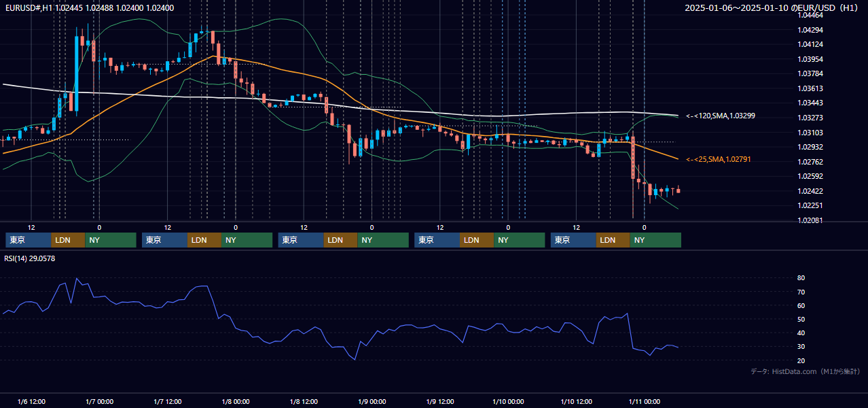
Task: Click RSI scale value 30
Action: coord(801,347)
